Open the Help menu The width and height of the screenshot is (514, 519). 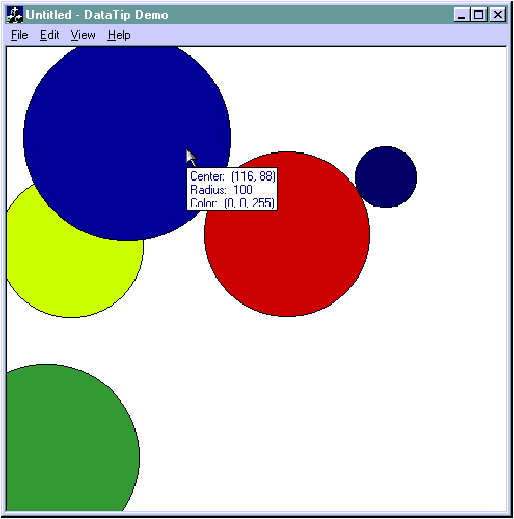(x=119, y=35)
